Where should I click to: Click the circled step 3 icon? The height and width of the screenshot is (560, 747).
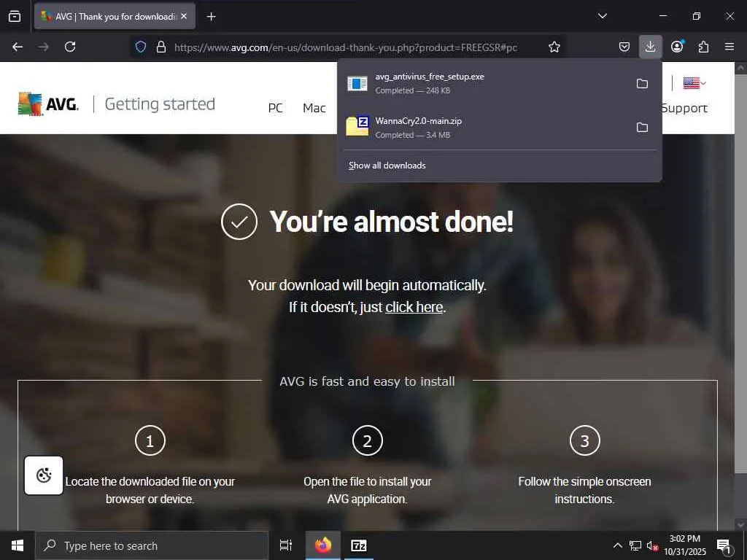point(584,440)
